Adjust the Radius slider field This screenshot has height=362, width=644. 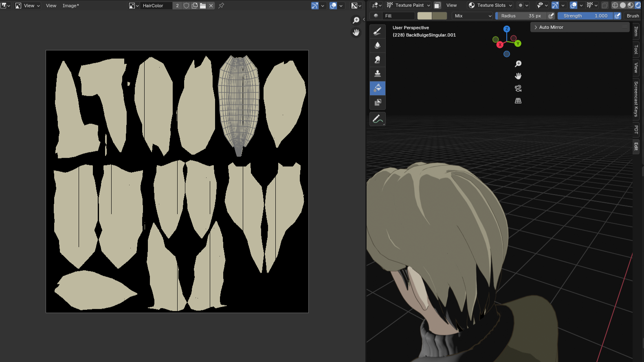[521, 16]
